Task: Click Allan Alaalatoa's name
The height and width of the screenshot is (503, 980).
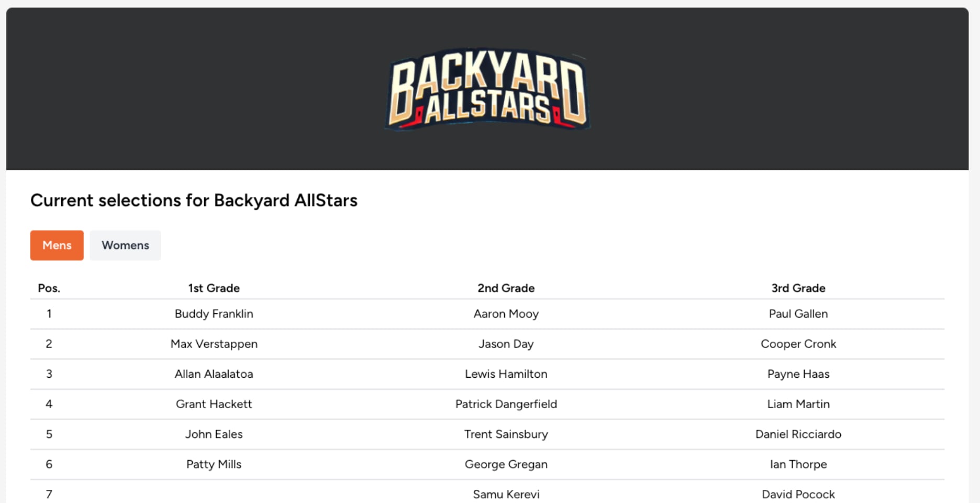Action: pos(214,374)
